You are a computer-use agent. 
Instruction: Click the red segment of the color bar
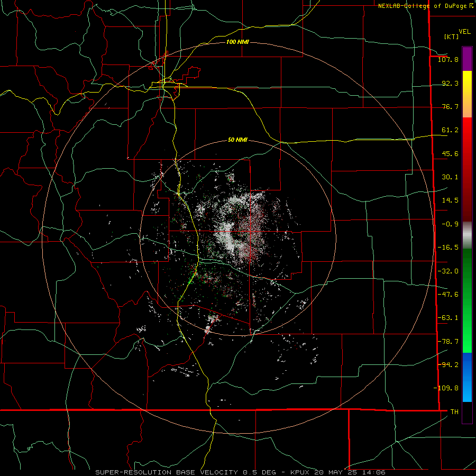(467, 170)
